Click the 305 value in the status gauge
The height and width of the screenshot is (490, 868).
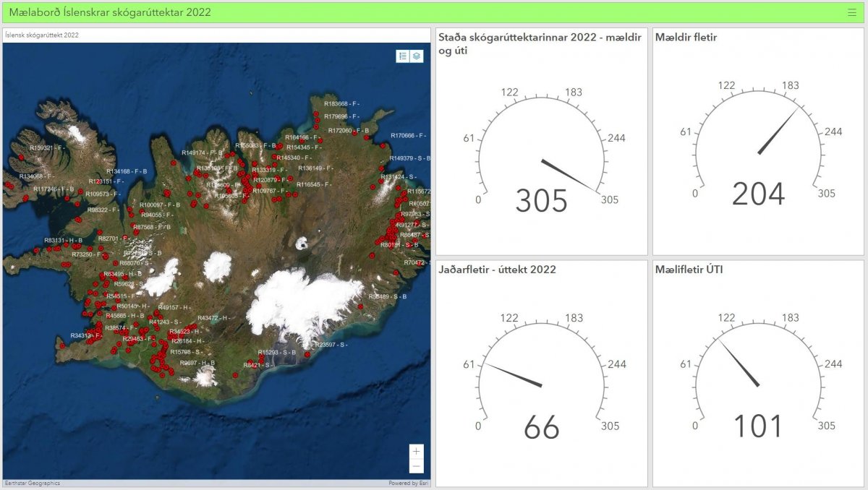[541, 202]
